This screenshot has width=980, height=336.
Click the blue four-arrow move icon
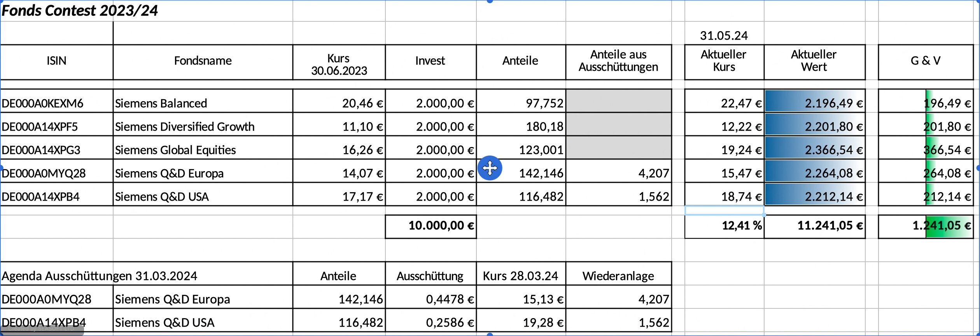pyautogui.click(x=490, y=168)
